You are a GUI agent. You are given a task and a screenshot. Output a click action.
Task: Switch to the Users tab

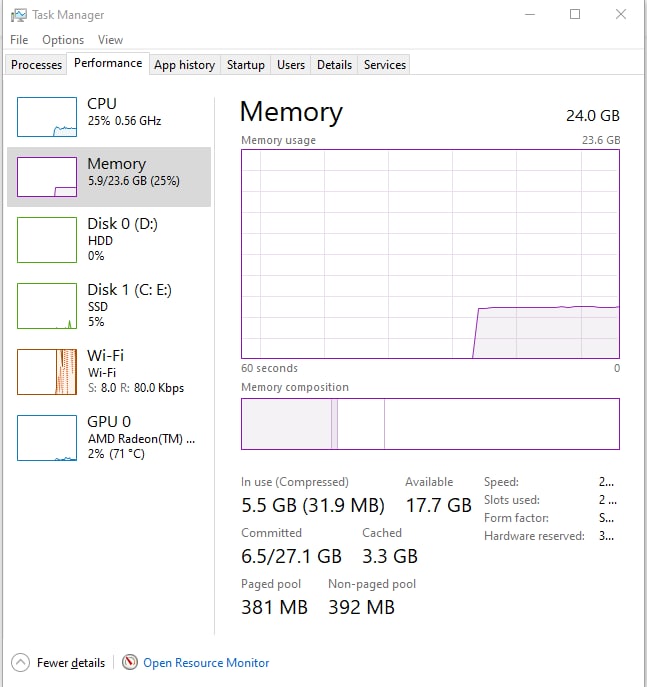tap(291, 65)
